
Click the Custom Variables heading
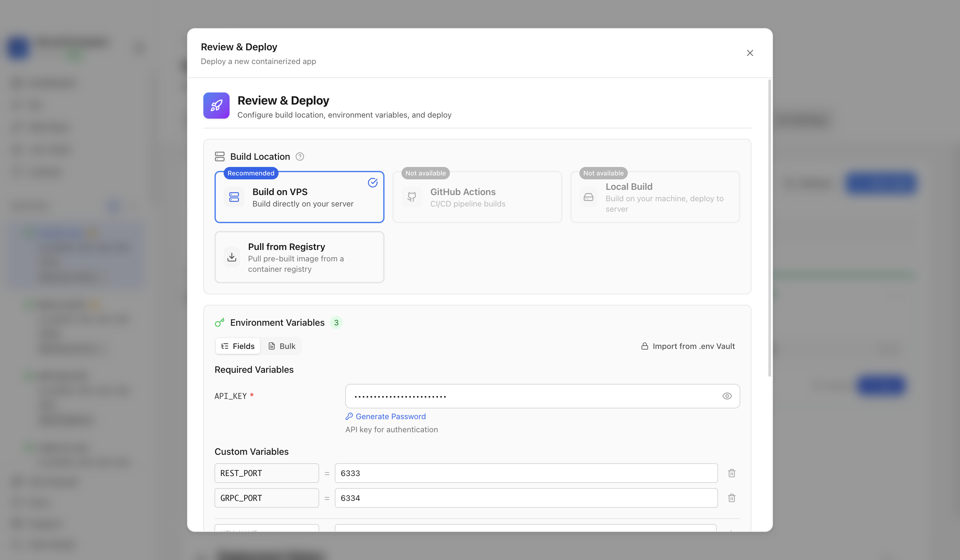pyautogui.click(x=251, y=452)
